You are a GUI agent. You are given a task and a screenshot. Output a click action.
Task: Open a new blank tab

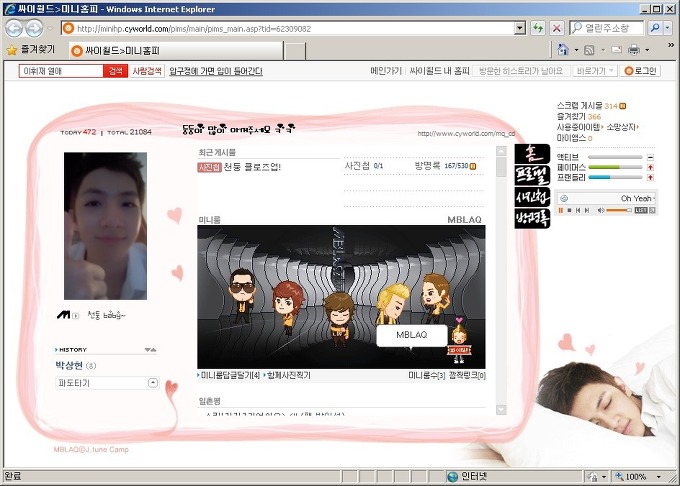coord(295,51)
